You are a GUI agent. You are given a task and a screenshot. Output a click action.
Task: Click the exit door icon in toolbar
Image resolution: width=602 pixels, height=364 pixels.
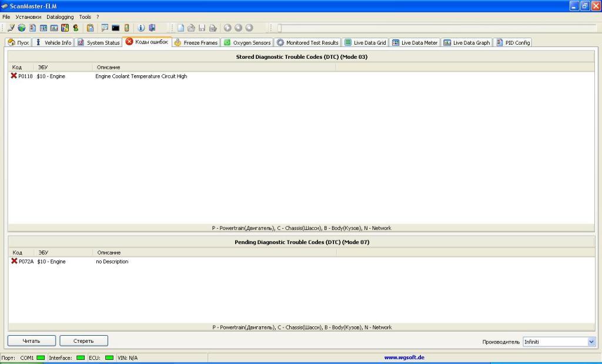pos(152,28)
